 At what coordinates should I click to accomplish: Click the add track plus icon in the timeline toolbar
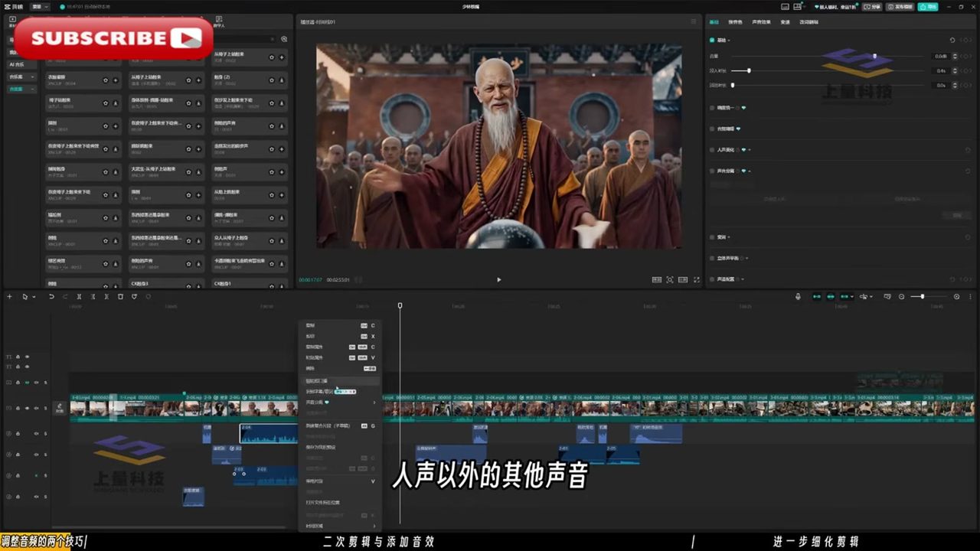(9, 296)
